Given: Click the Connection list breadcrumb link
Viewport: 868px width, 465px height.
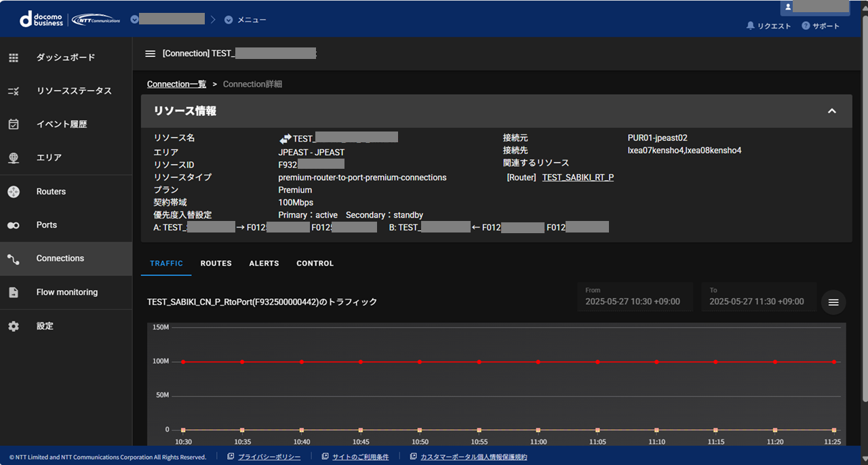Looking at the screenshot, I should click(x=176, y=84).
